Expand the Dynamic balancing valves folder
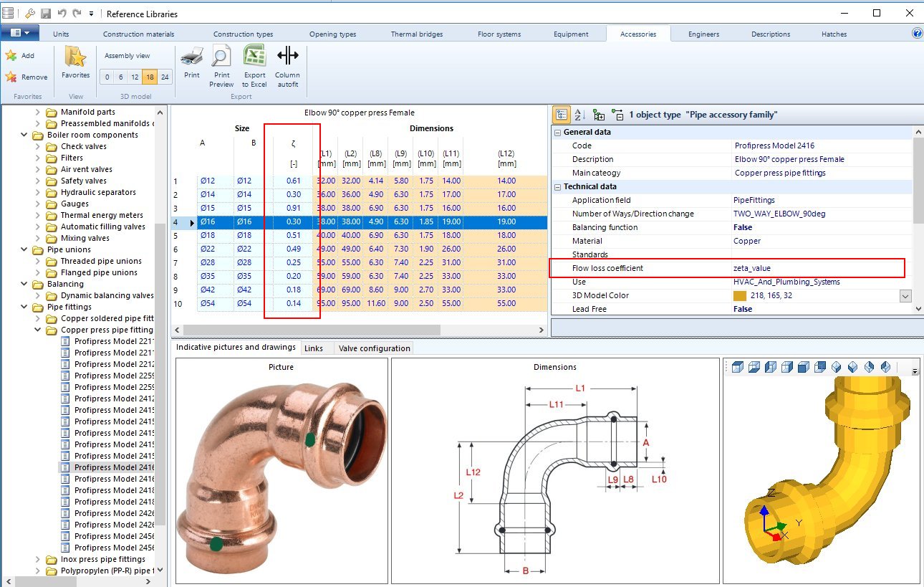The image size is (924, 587). tap(39, 295)
